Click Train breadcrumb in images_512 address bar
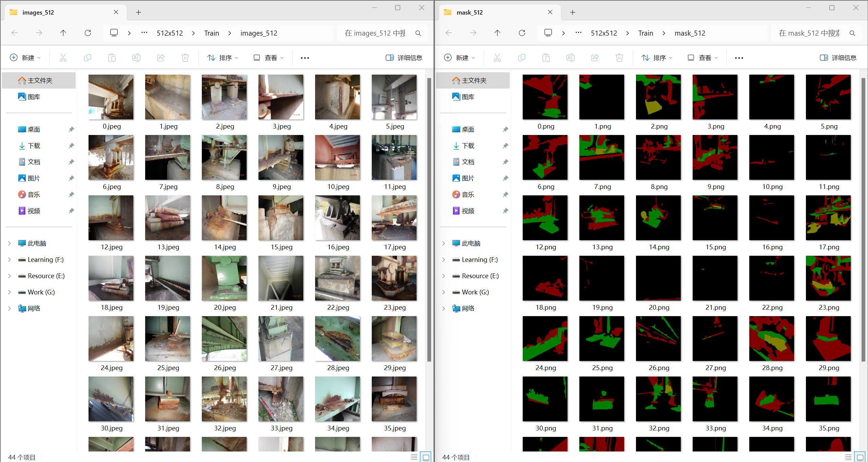Screen dimensions: 868x462 click(x=211, y=33)
